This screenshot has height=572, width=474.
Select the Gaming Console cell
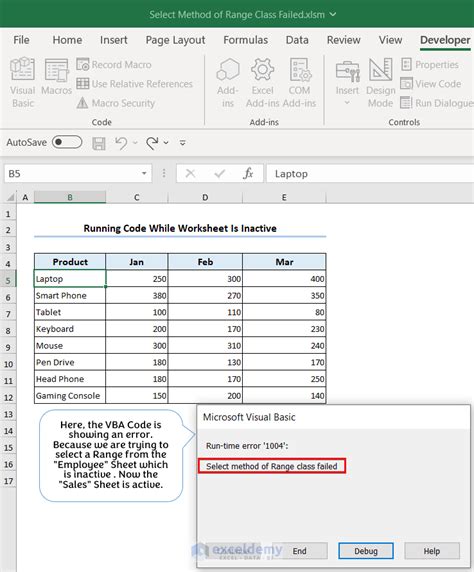(x=70, y=395)
